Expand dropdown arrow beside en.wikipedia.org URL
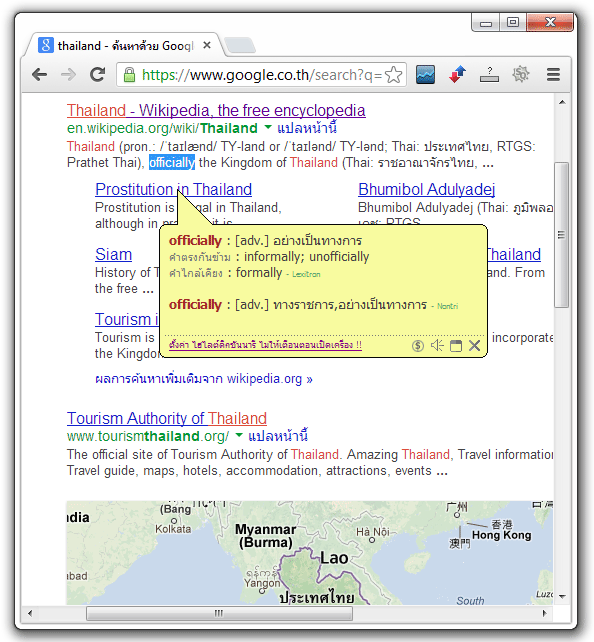The height and width of the screenshot is (642, 594). pyautogui.click(x=268, y=127)
